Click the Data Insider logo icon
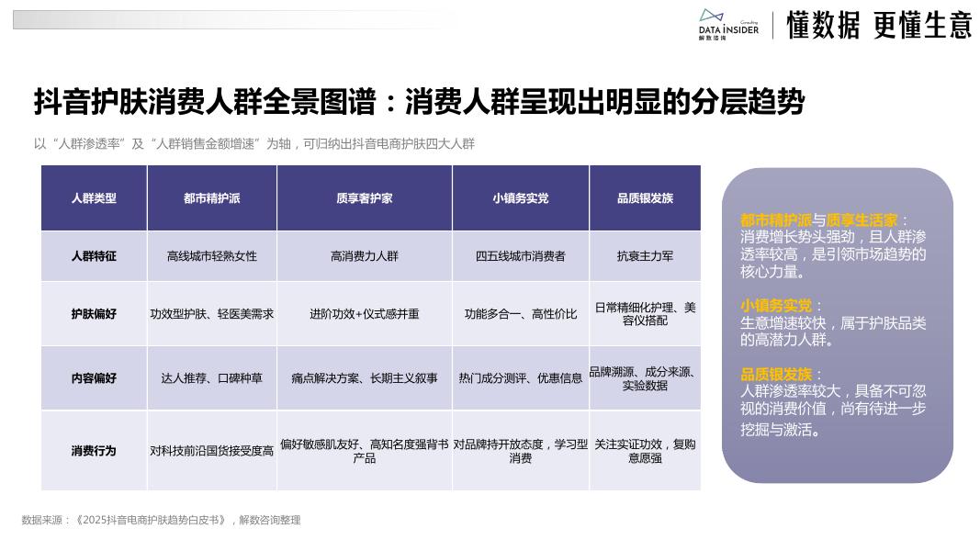 click(728, 25)
